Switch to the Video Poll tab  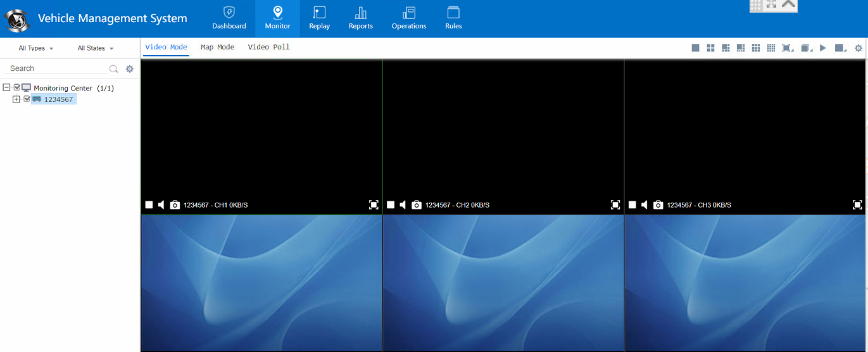268,47
